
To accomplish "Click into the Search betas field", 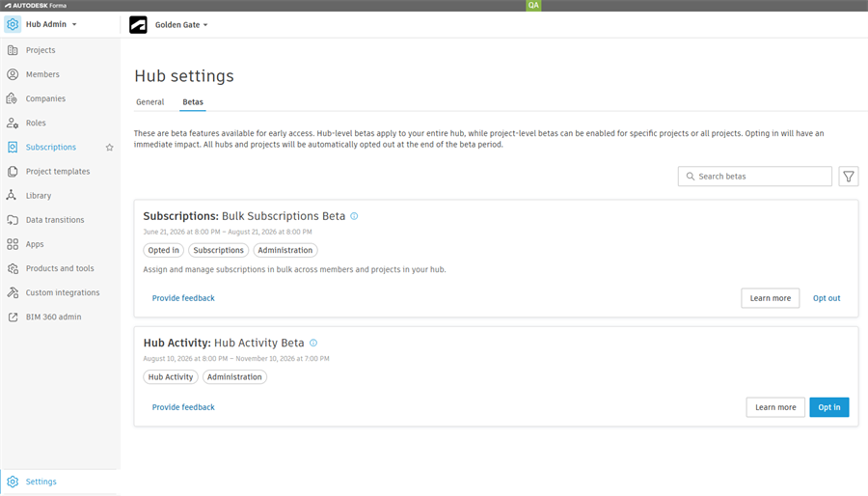I will 754,177.
